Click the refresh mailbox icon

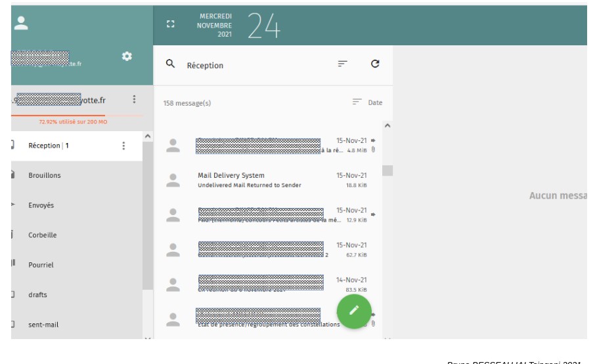(x=375, y=64)
